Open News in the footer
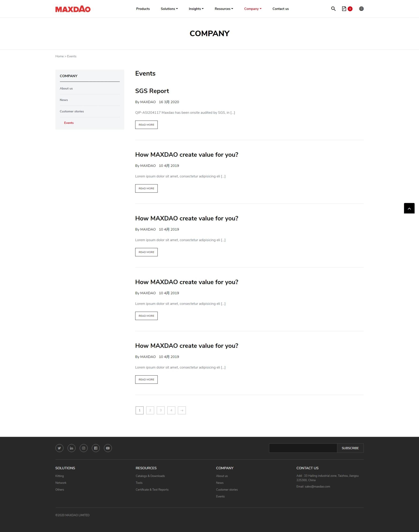 click(220, 483)
